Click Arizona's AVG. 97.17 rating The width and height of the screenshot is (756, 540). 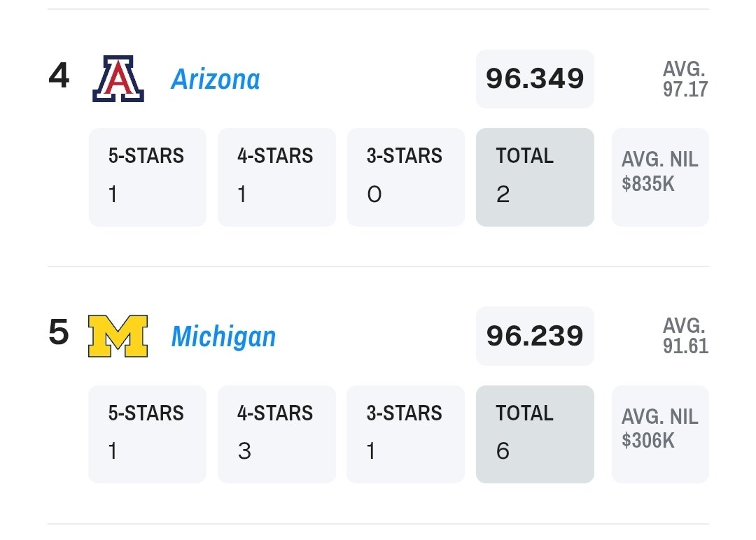tap(685, 79)
